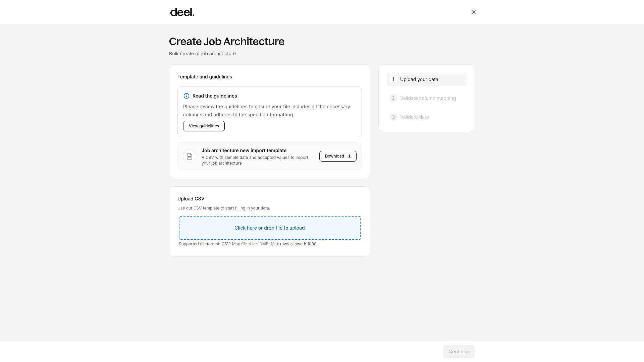The width and height of the screenshot is (644, 362).
Task: Select the Click here or drop file link text
Action: 270,228
